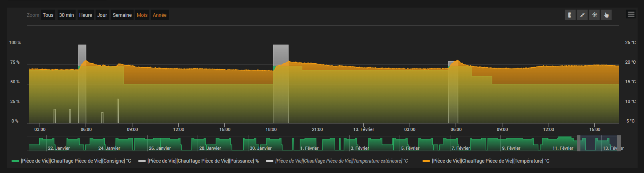
Task: Set zoom range to Tous
Action: [x=48, y=15]
